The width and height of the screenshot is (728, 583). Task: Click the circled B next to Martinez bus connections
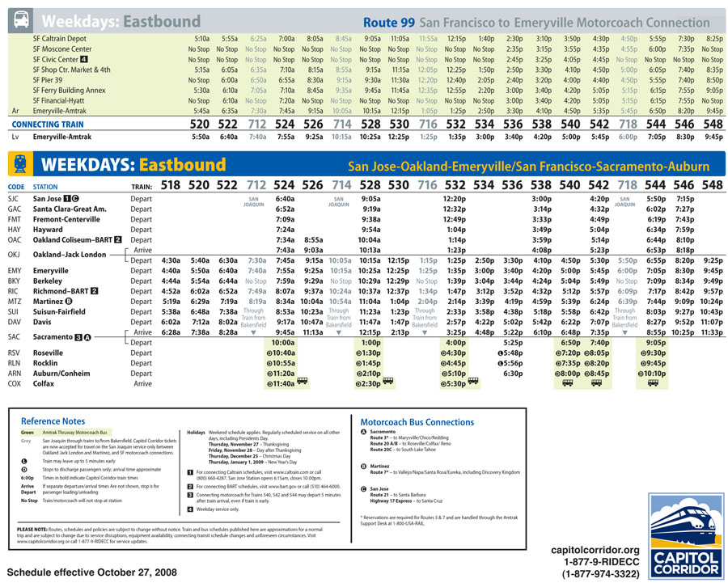coord(363,466)
